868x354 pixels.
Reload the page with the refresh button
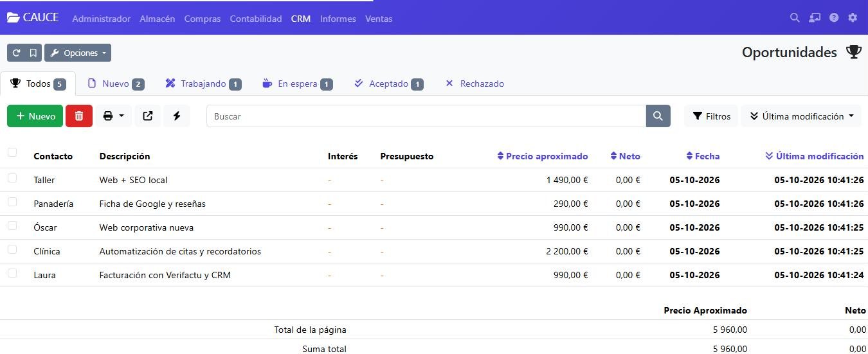16,53
